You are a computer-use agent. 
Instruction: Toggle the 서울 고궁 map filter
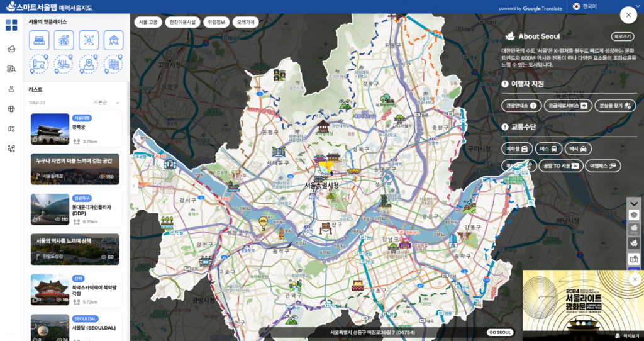pos(148,22)
